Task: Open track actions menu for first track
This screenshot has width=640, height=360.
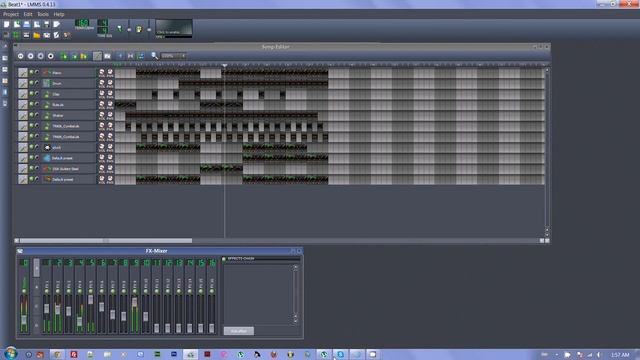Action: coord(23,72)
